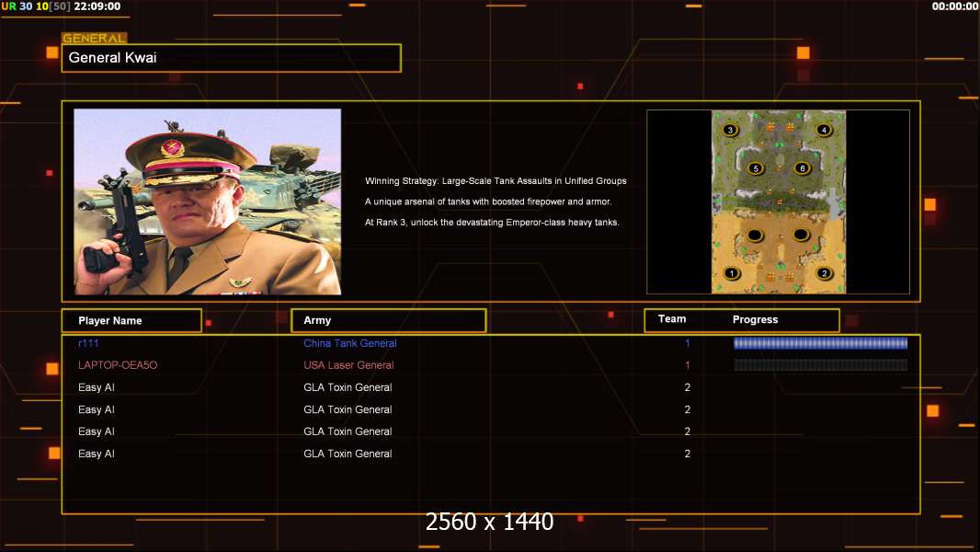
Task: Click start position 1 on the map
Action: (732, 273)
